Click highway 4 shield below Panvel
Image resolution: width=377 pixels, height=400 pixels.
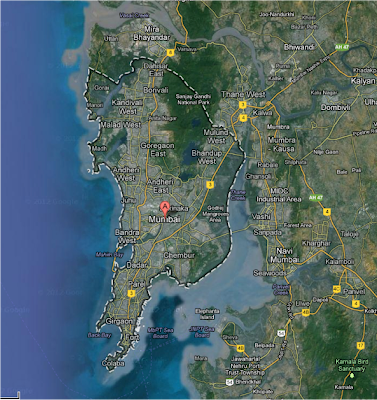point(356,304)
